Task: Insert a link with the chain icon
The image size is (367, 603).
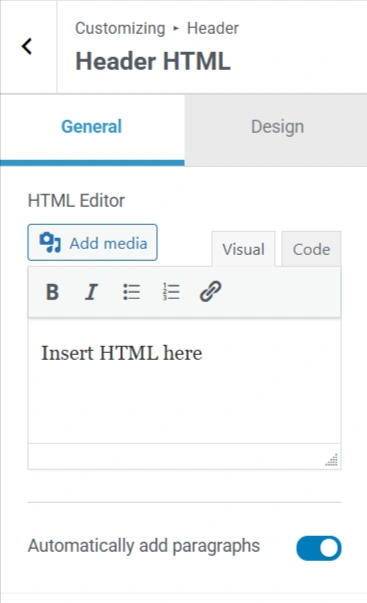Action: pyautogui.click(x=210, y=292)
